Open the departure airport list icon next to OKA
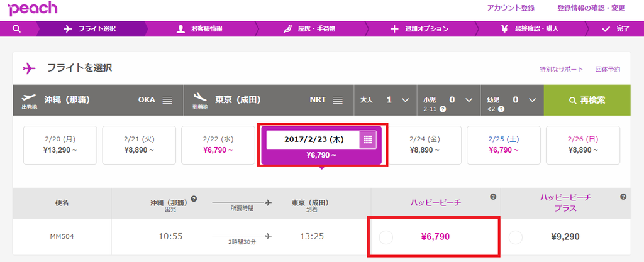 click(x=167, y=100)
